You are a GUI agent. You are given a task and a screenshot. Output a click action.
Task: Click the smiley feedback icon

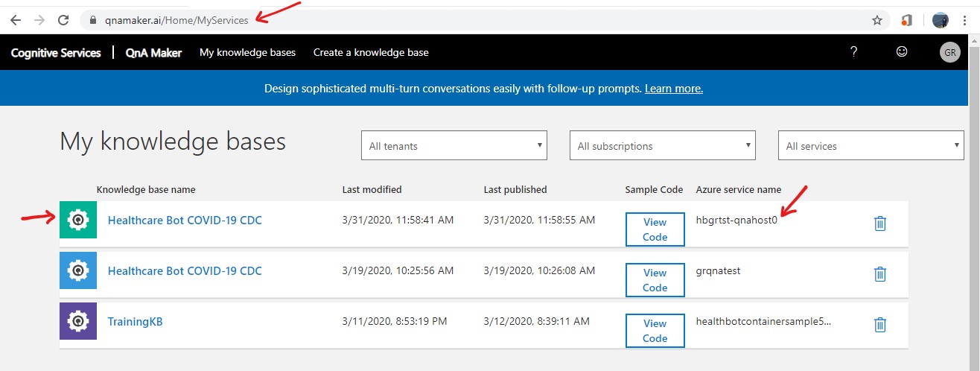pyautogui.click(x=902, y=51)
